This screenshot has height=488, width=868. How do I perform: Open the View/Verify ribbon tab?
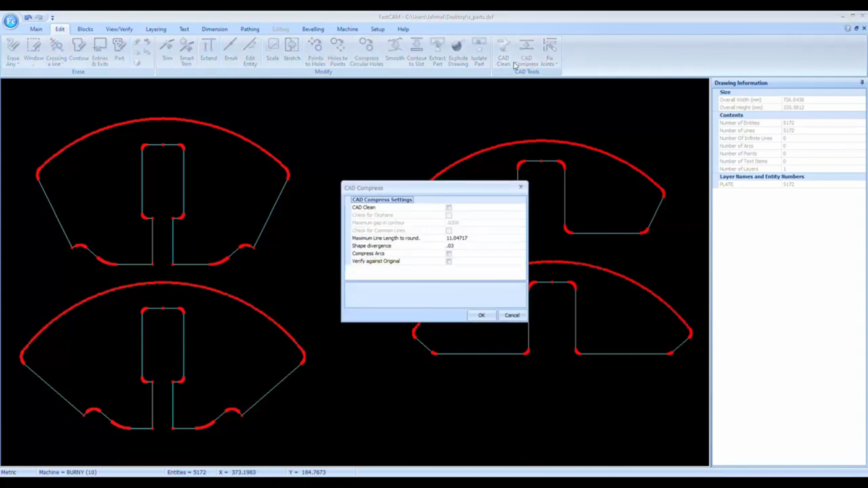(x=119, y=30)
